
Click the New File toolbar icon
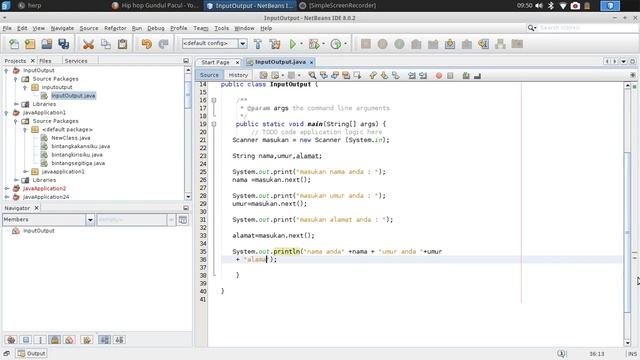14,44
